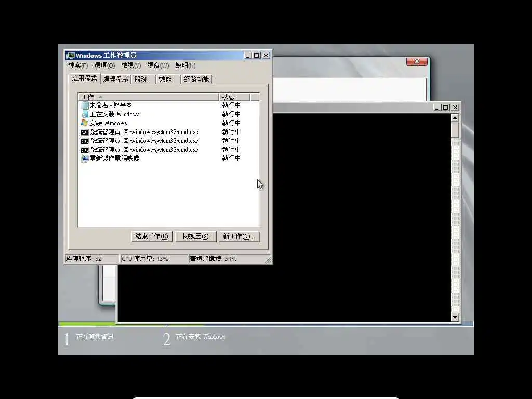This screenshot has height=399, width=532.
Task: Click the 處理程序: 32 status entry
Action: pyautogui.click(x=92, y=259)
